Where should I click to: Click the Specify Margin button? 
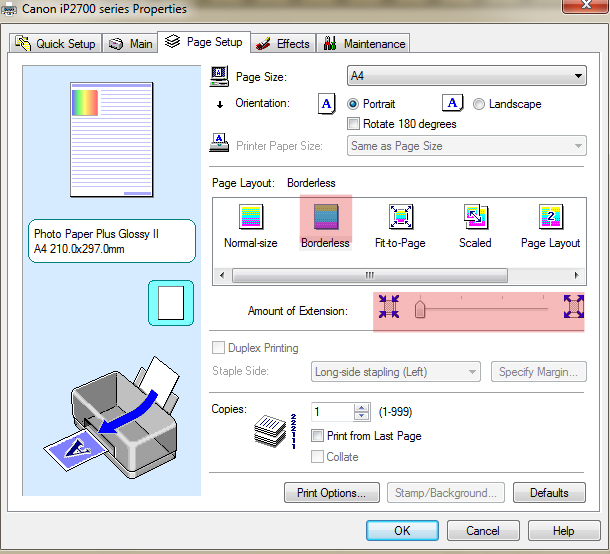pyautogui.click(x=538, y=372)
